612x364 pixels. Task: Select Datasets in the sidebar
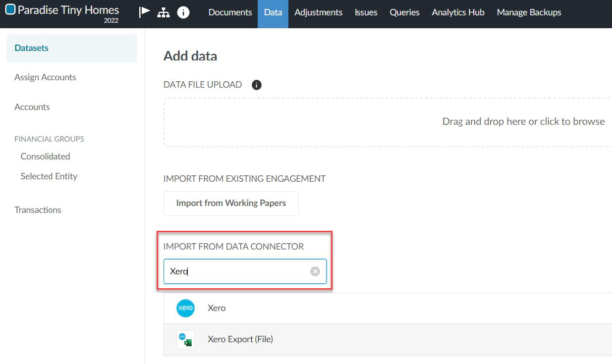[x=31, y=48]
